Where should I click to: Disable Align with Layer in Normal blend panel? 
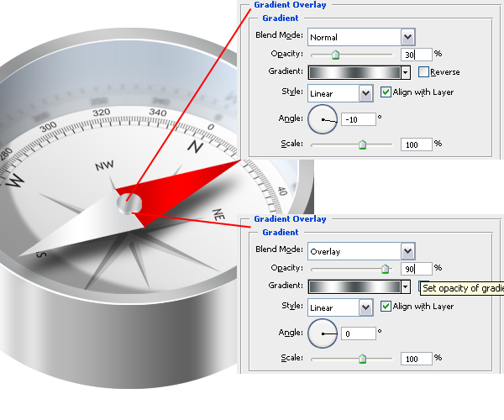386,92
